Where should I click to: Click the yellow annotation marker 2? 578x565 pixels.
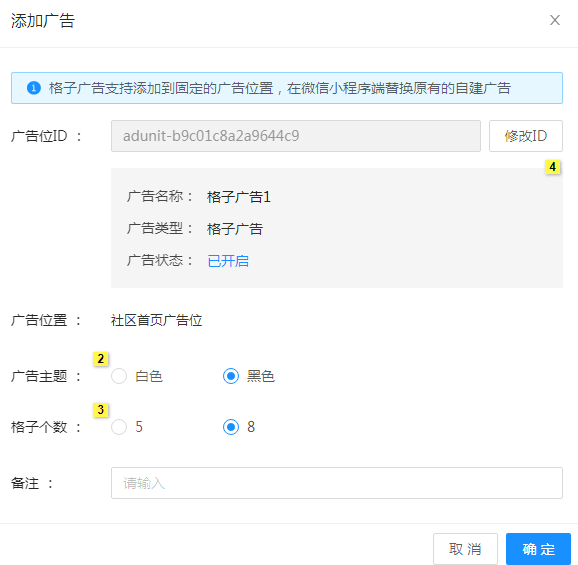tap(101, 359)
